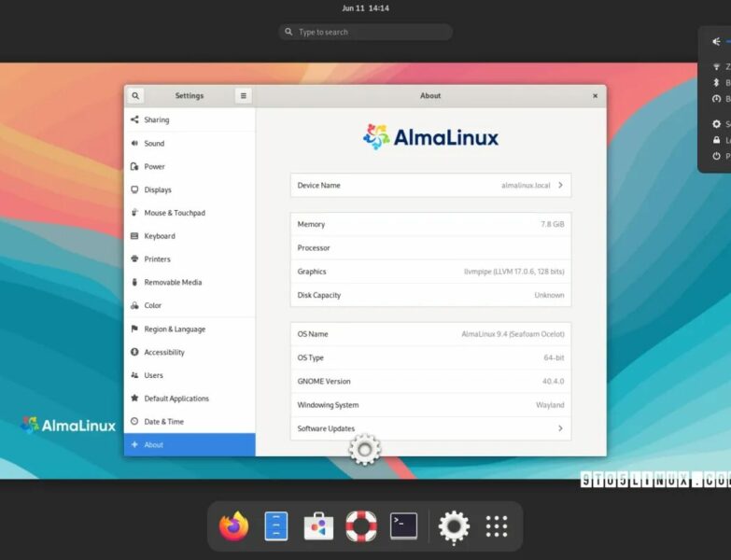Open Software store from the dock

[x=318, y=526]
